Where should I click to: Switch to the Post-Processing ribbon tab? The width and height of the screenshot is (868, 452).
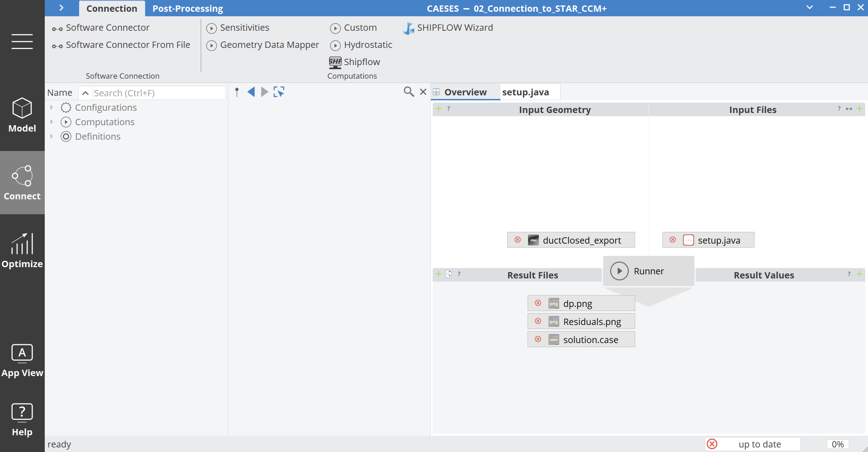click(188, 9)
